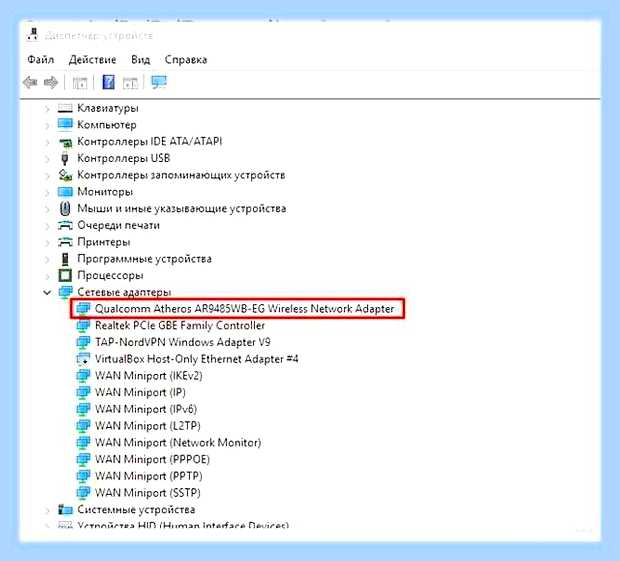
Task: Select WAN Miniport (PPPOE) entry
Action: (x=152, y=459)
